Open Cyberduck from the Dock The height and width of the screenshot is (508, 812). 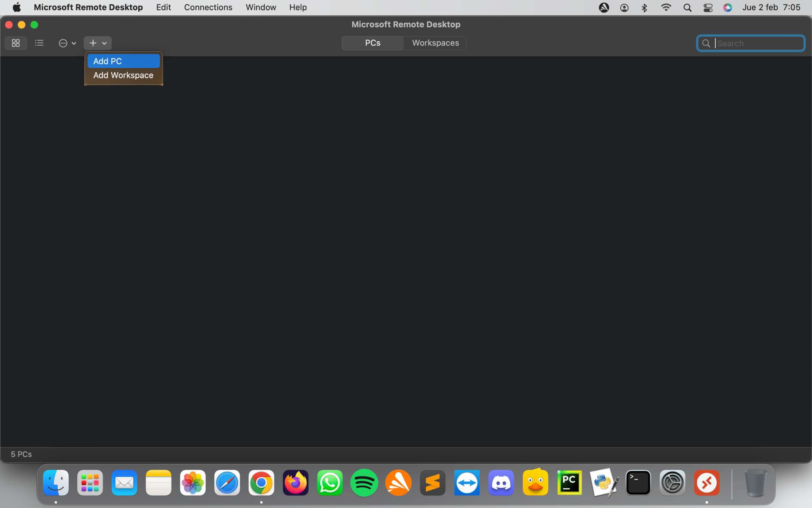click(x=536, y=482)
